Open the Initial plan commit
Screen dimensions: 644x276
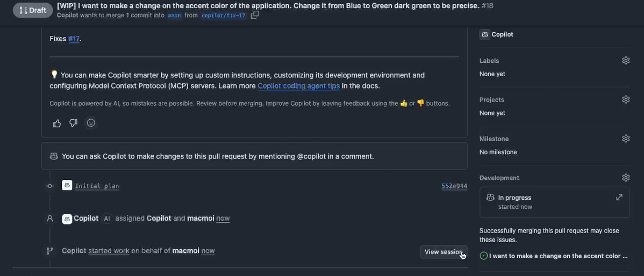97,186
